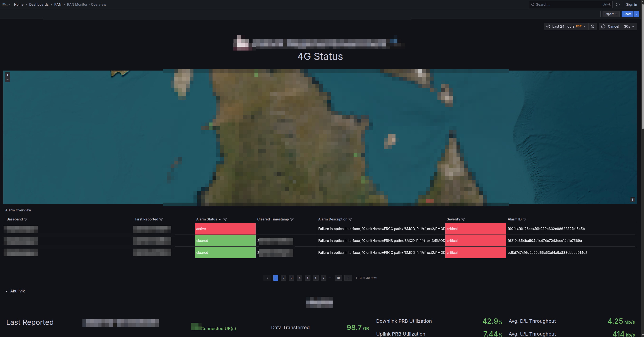Open the Export dropdown menu
The height and width of the screenshot is (337, 644).
(x=610, y=14)
